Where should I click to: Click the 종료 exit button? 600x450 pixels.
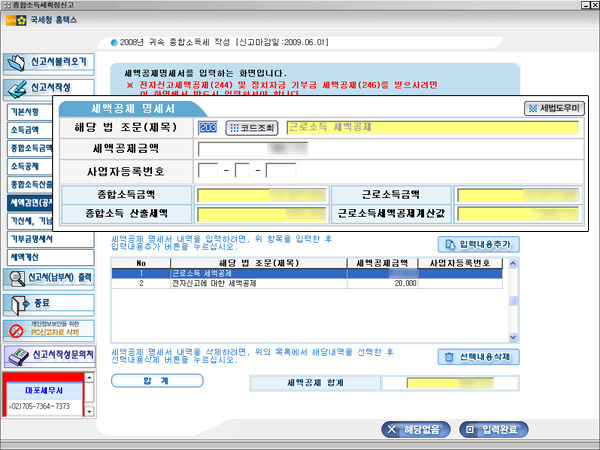pyautogui.click(x=49, y=304)
